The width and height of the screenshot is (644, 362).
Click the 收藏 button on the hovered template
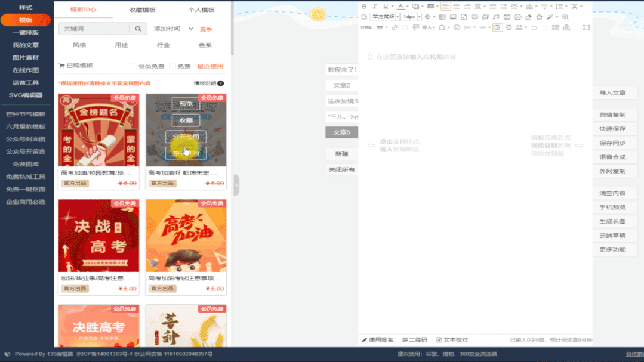click(x=186, y=120)
